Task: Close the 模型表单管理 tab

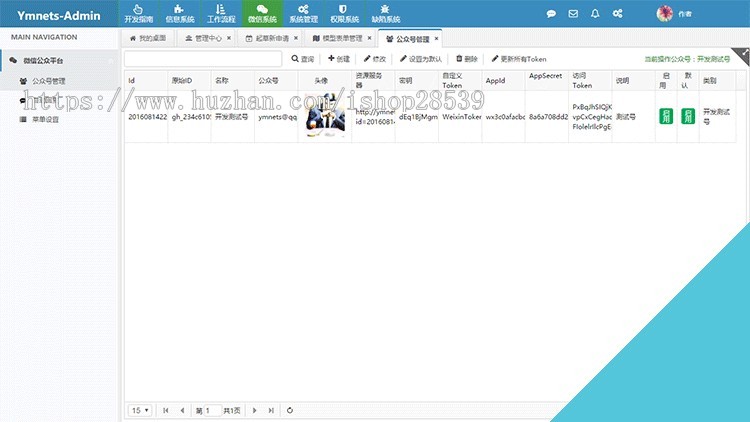Action: (369, 38)
